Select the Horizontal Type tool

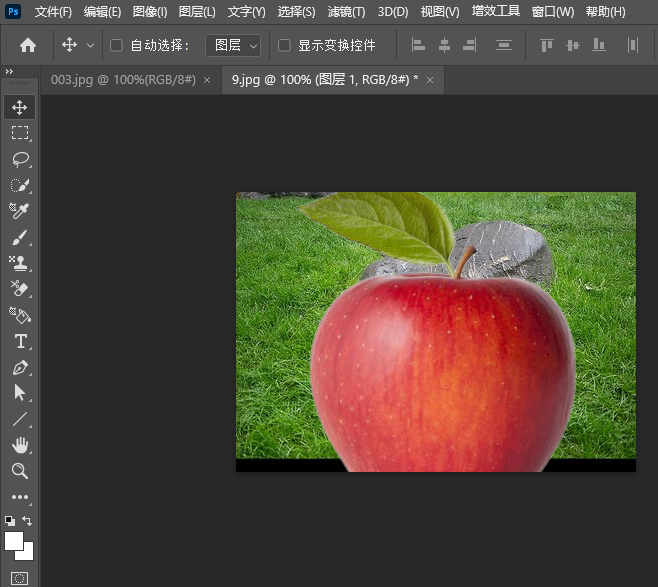point(20,341)
